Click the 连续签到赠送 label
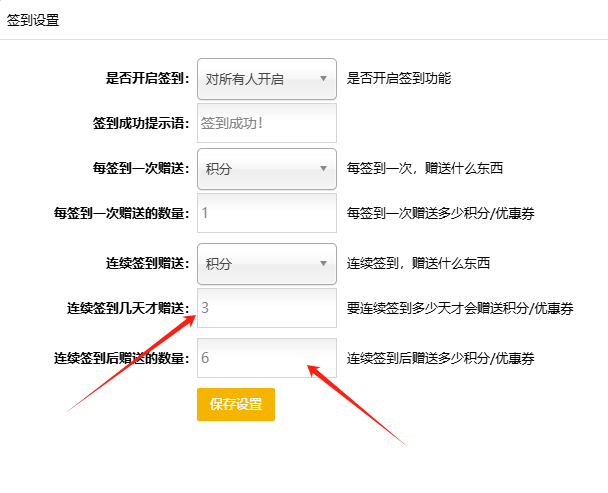 pyautogui.click(x=148, y=263)
